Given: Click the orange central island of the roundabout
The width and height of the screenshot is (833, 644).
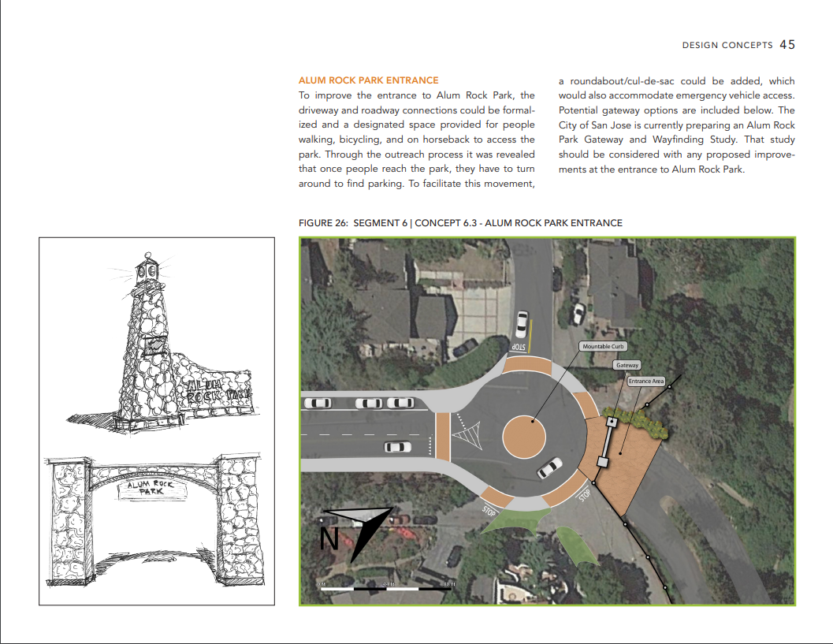Looking at the screenshot, I should pyautogui.click(x=524, y=437).
